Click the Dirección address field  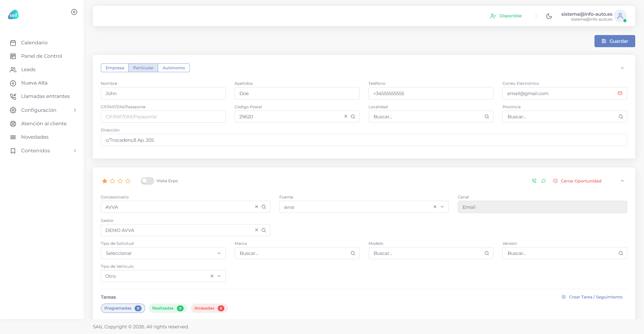point(364,140)
